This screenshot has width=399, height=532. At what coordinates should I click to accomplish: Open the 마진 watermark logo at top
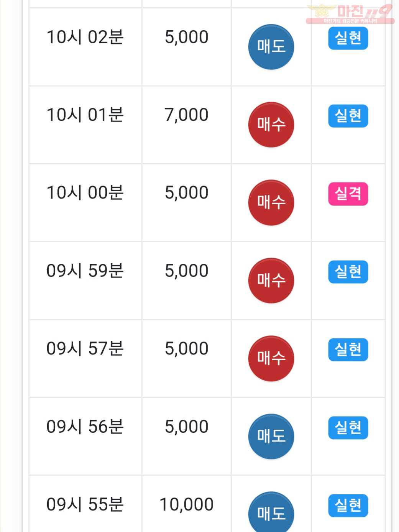350,14
